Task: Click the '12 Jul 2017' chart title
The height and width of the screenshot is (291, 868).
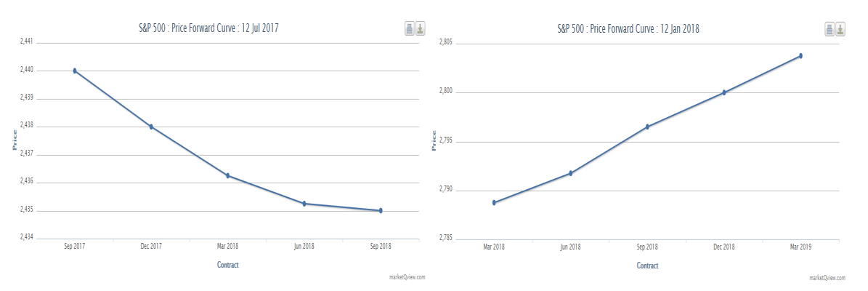Action: click(209, 28)
